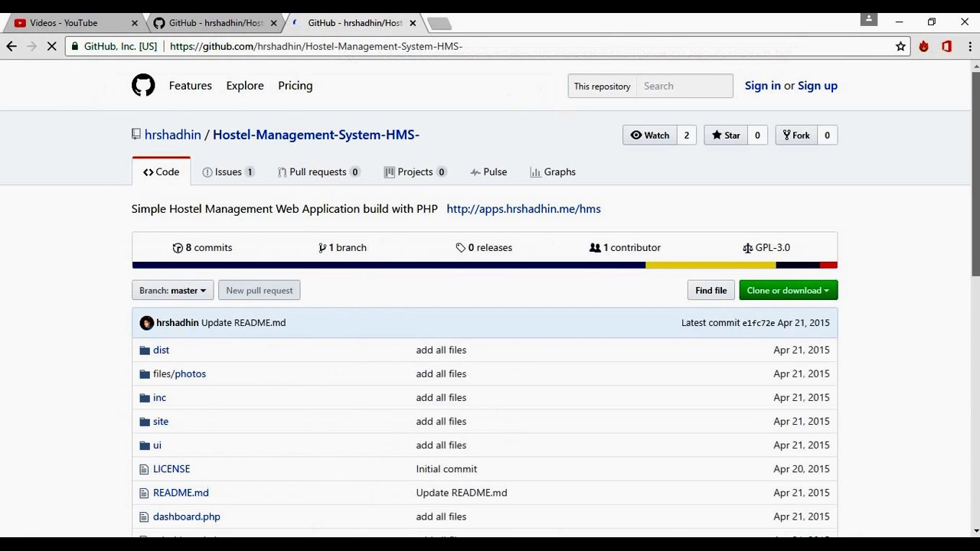980x551 pixels.
Task: Select the Code tab
Action: click(161, 172)
